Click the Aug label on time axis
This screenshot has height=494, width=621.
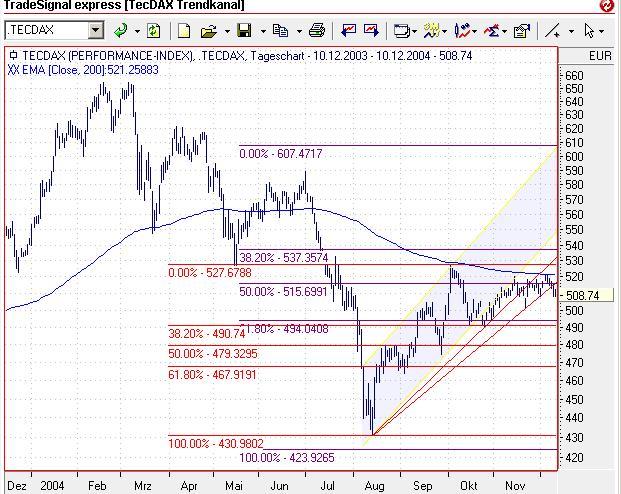(374, 486)
